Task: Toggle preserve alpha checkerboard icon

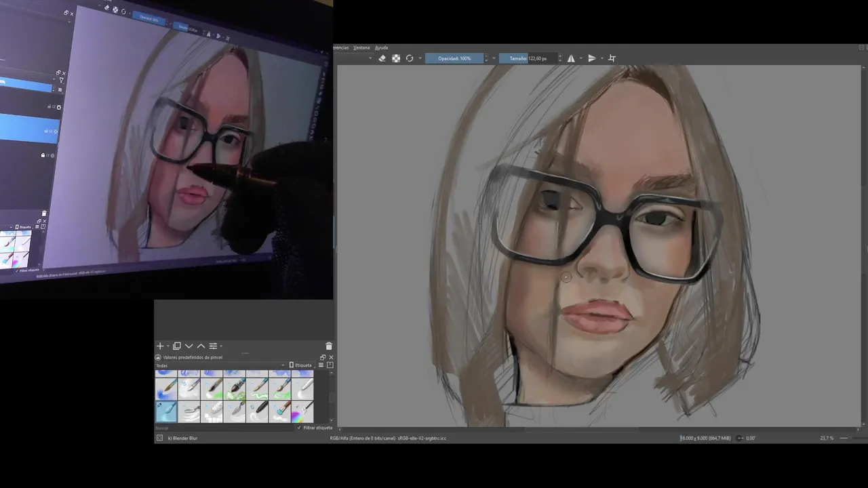Action: coord(396,58)
